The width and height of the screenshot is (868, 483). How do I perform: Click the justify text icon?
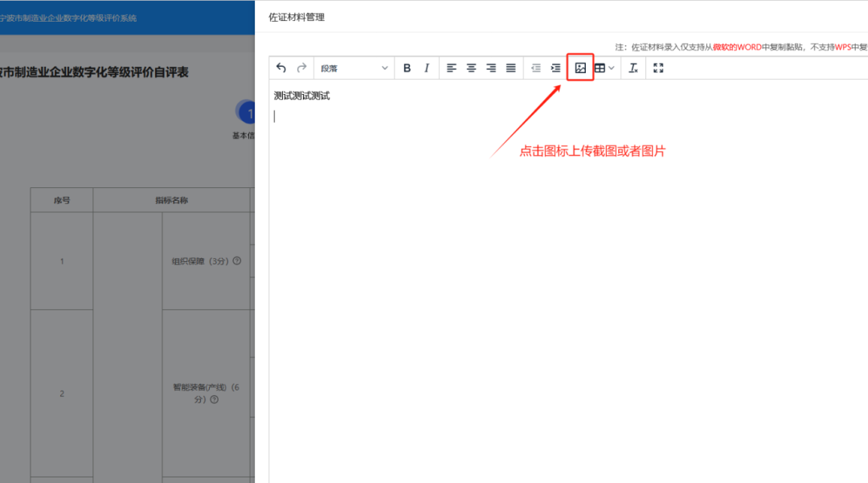510,68
